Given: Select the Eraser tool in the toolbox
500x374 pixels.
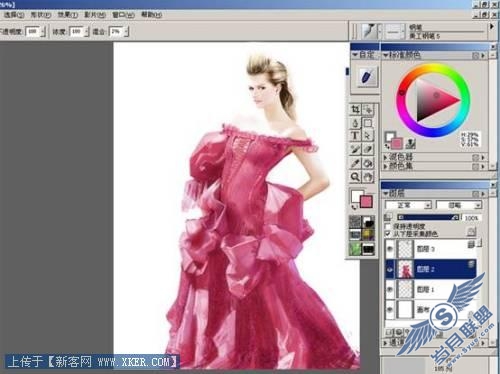Looking at the screenshot, I should [x=368, y=150].
